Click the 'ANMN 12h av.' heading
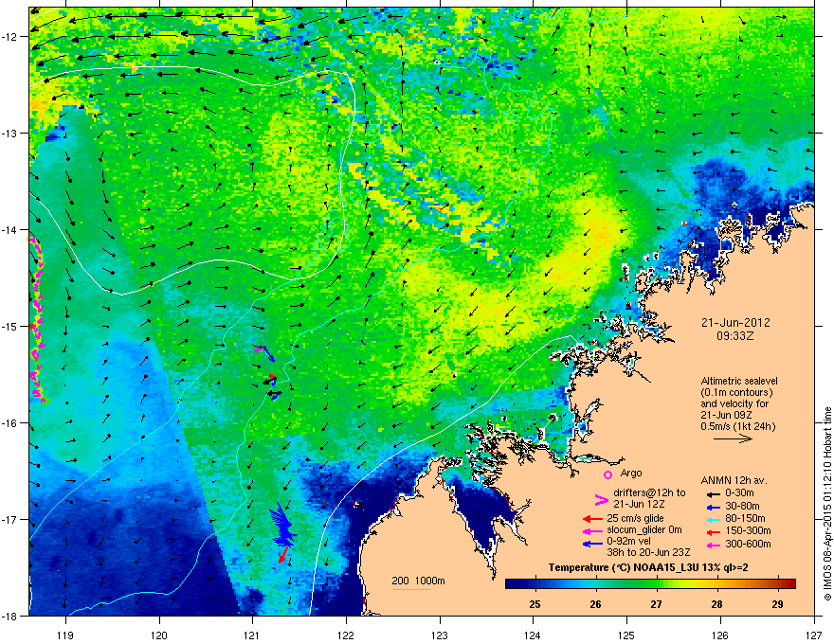The height and width of the screenshot is (644, 834). 734,481
